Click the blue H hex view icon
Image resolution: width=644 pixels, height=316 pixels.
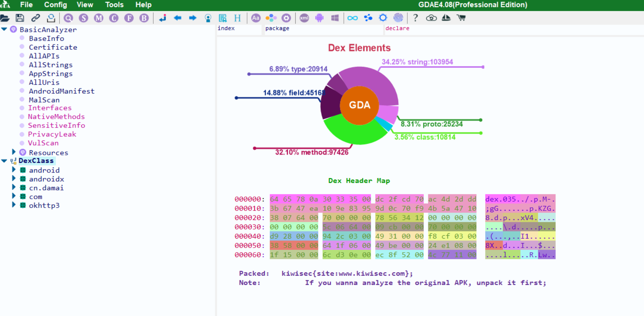(237, 18)
